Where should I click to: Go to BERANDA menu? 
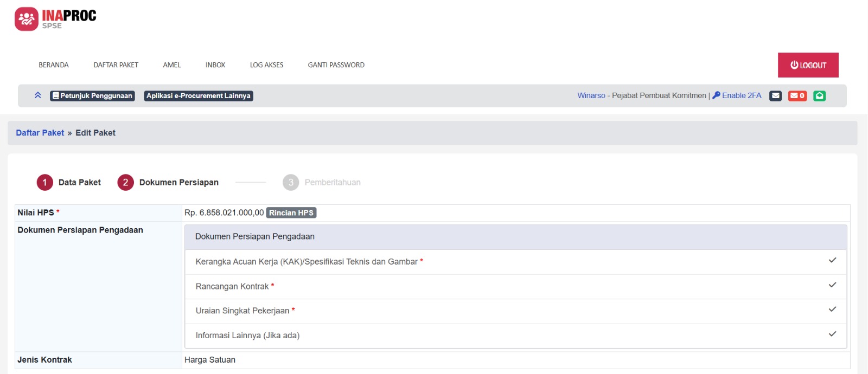click(54, 65)
